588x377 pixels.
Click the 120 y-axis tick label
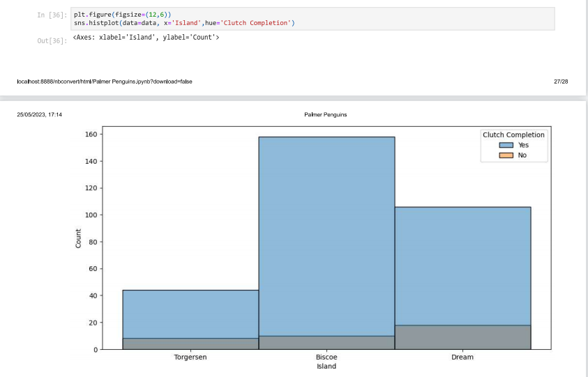[91, 188]
